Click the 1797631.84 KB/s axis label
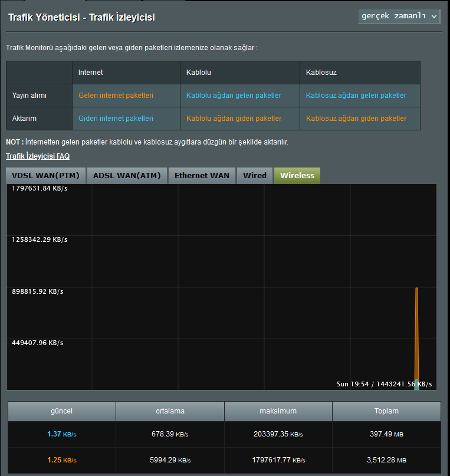 click(x=40, y=188)
